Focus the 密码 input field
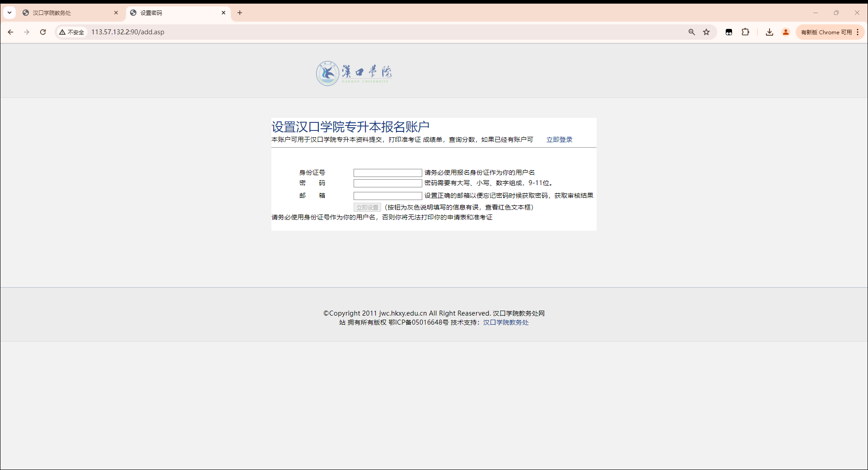The image size is (868, 470). point(387,183)
